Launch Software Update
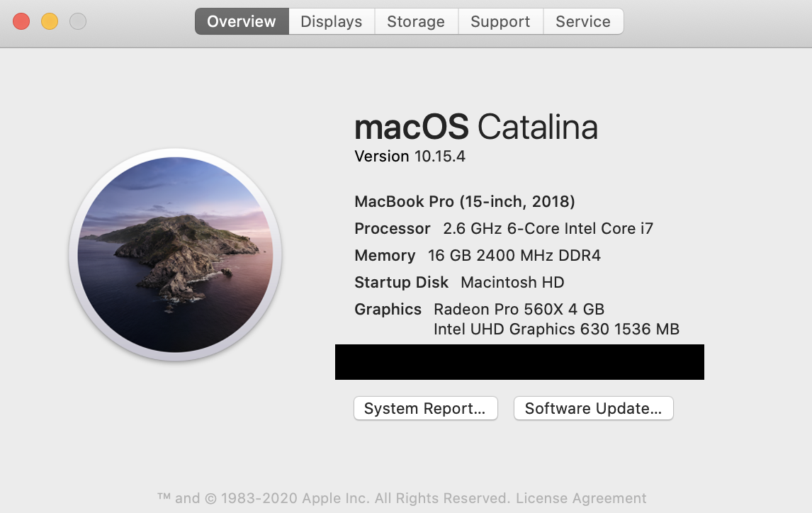 tap(594, 408)
